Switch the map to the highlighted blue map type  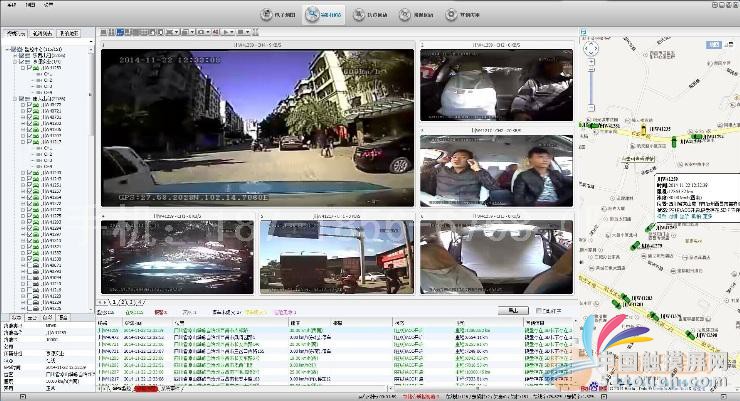[714, 45]
